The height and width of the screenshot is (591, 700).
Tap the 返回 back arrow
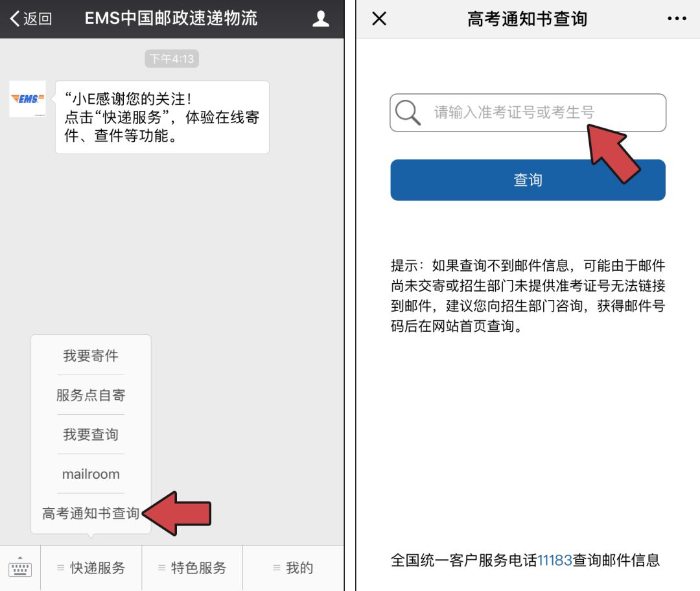click(30, 19)
